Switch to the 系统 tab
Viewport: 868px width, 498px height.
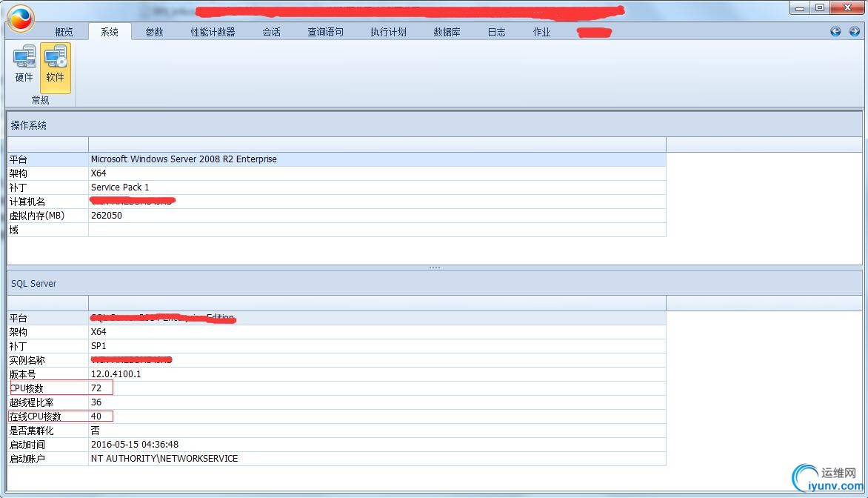click(x=110, y=32)
